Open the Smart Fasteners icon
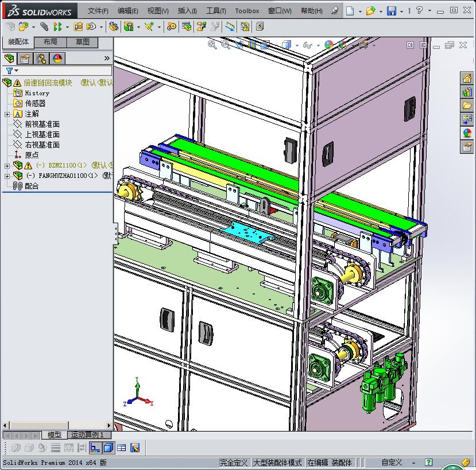The width and height of the screenshot is (476, 470). [78, 27]
